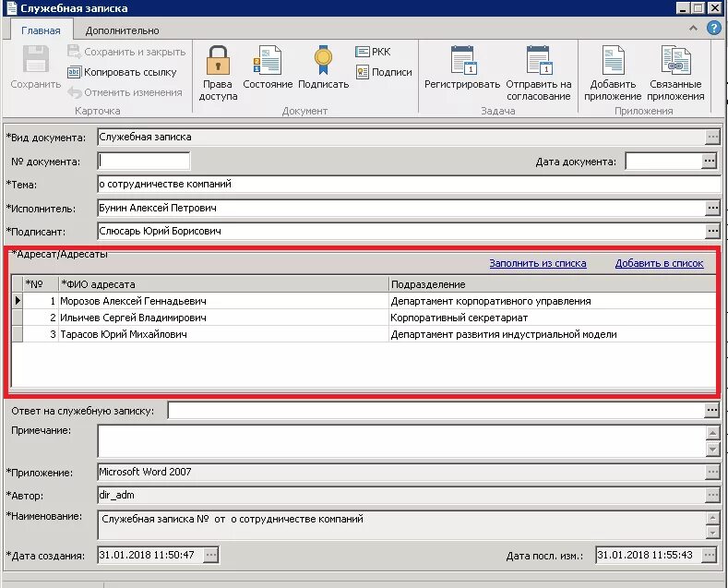The width and height of the screenshot is (728, 588).
Task: Click the Подписант field Слюсарь Юрий Борисович
Action: click(401, 231)
